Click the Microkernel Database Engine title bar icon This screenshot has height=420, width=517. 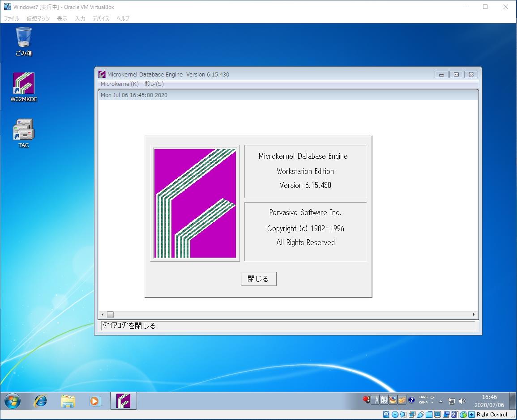[102, 74]
